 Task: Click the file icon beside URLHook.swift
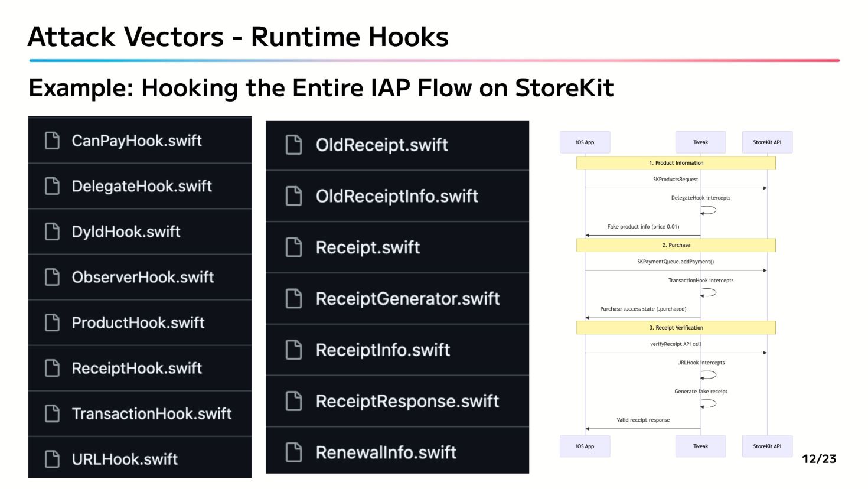coord(53,459)
